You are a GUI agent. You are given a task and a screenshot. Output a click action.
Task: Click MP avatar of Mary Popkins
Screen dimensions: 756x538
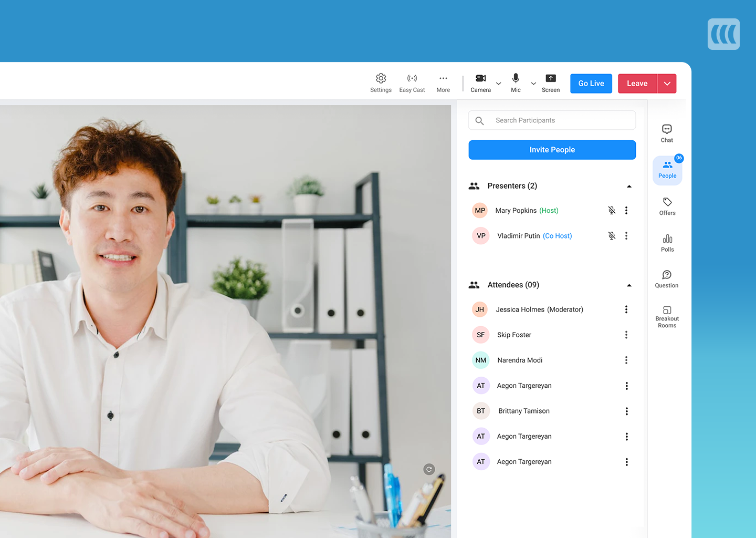480,210
